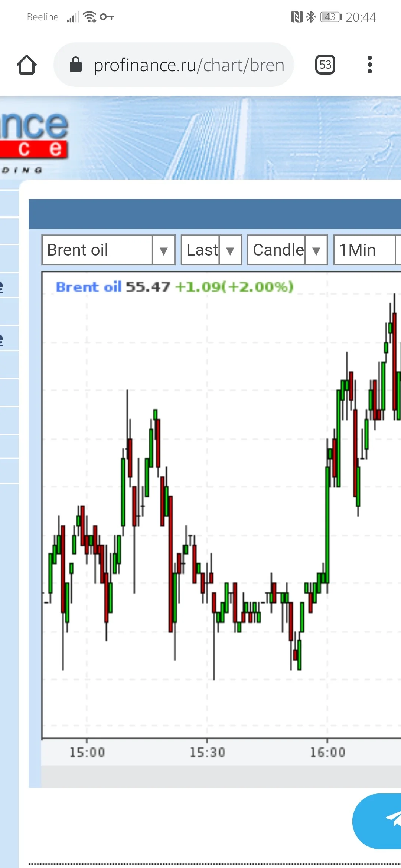Viewport: 401px width, 868px height.
Task: Tap the 15:30 time axis label
Action: [x=208, y=752]
